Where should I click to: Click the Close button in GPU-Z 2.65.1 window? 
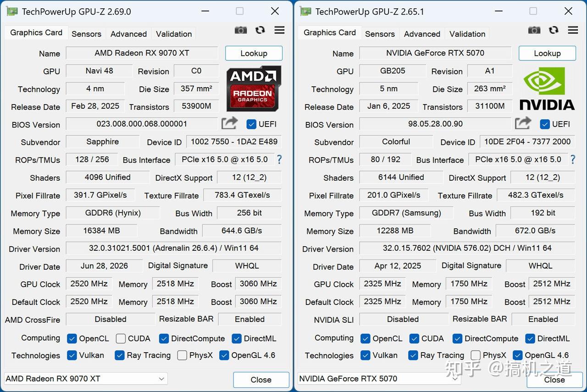tap(554, 380)
